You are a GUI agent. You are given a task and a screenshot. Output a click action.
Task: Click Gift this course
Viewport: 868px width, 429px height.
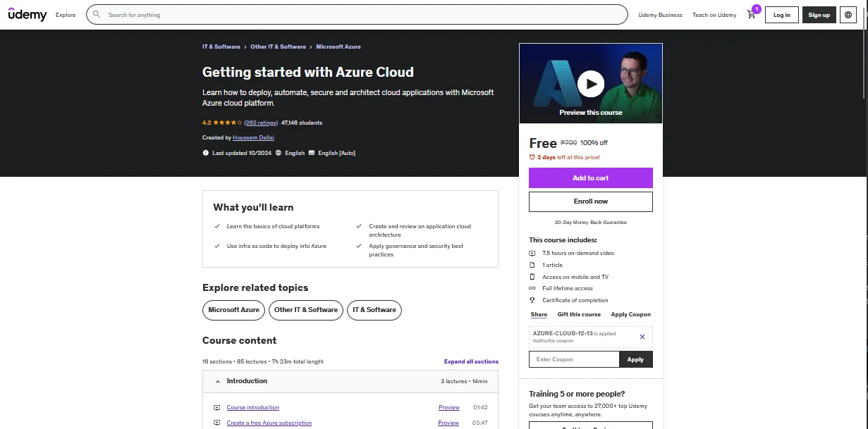579,314
